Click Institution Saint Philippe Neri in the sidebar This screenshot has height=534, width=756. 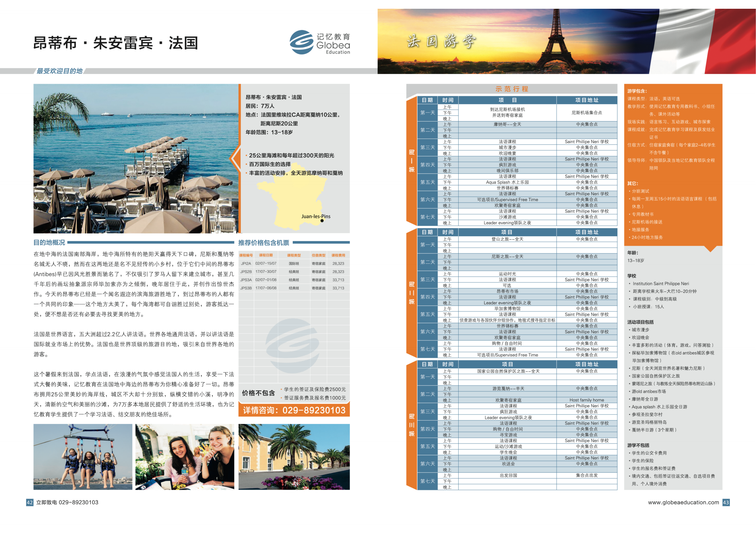[661, 283]
